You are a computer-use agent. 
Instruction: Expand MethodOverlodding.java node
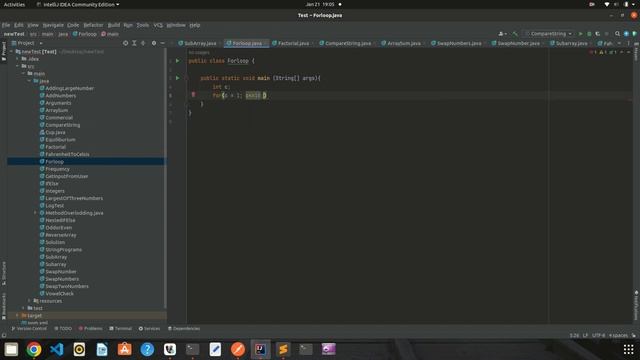[35, 213]
